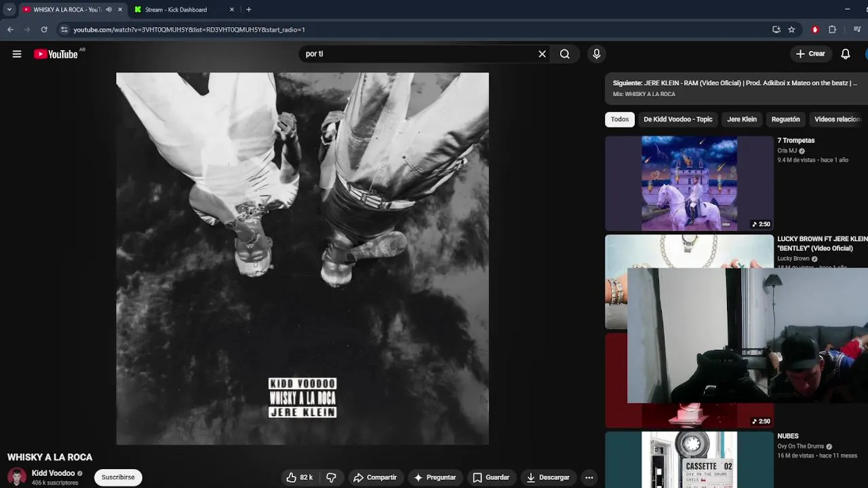Open Kidd Voodoo channel name link
Viewport: 868px width, 488px height.
pyautogui.click(x=53, y=473)
